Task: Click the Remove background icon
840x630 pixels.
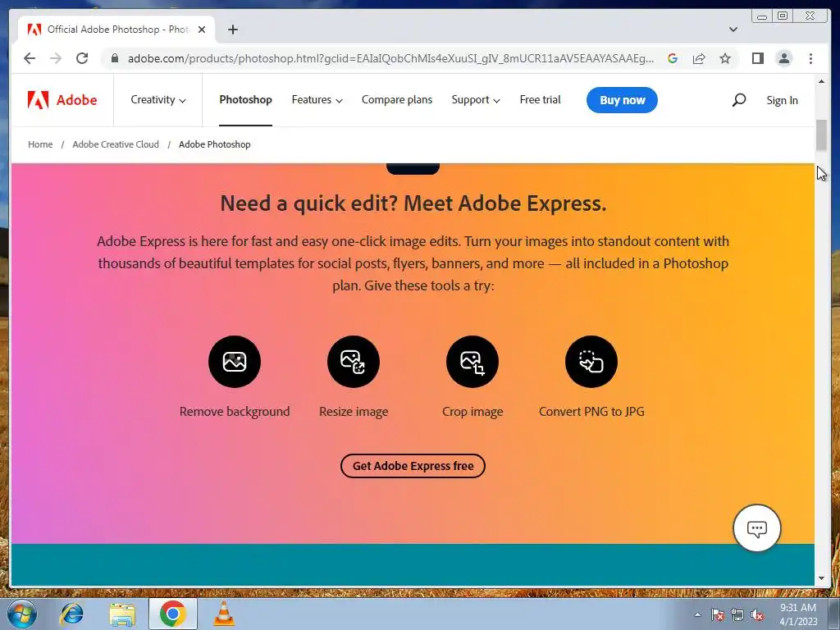Action: click(235, 362)
